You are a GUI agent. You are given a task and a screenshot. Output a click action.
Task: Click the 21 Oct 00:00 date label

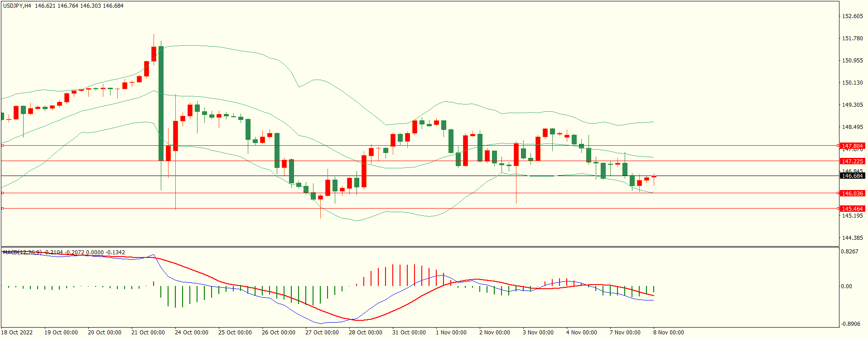coord(148,333)
